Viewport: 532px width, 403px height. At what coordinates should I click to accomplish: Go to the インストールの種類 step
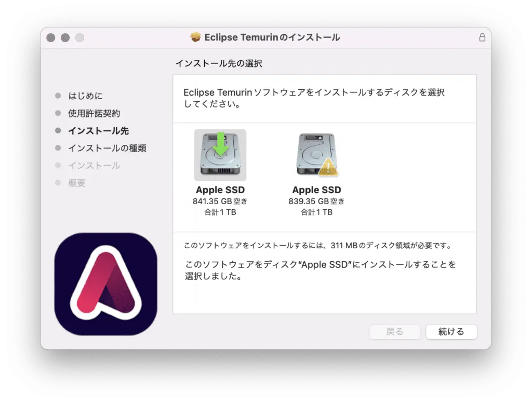point(107,148)
